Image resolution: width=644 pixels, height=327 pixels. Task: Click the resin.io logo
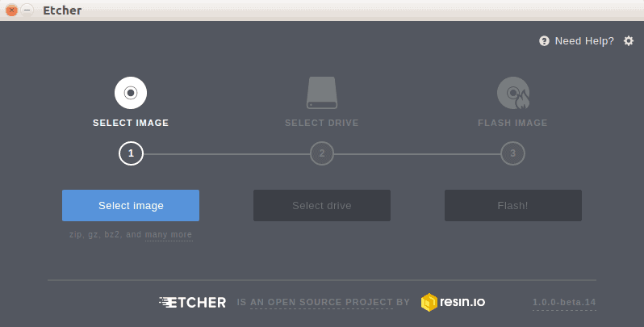coord(453,302)
